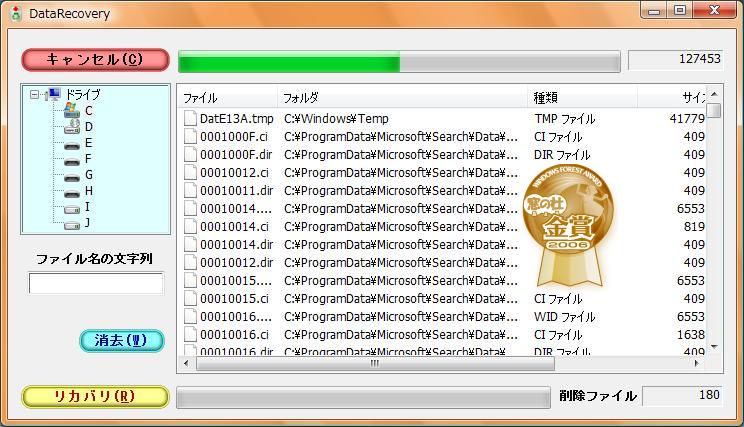This screenshot has height=427, width=744.
Task: Click the ファイル名の文字列 text field
Action: tap(96, 284)
